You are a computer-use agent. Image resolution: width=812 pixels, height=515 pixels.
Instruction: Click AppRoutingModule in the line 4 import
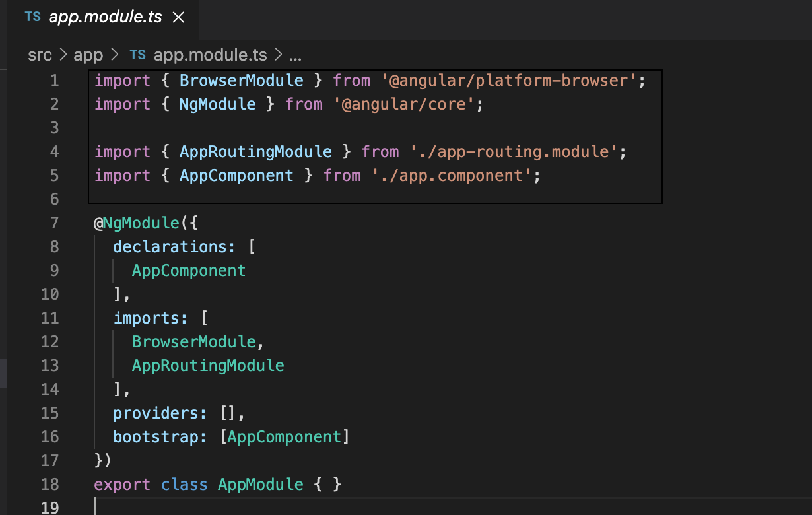pos(255,152)
